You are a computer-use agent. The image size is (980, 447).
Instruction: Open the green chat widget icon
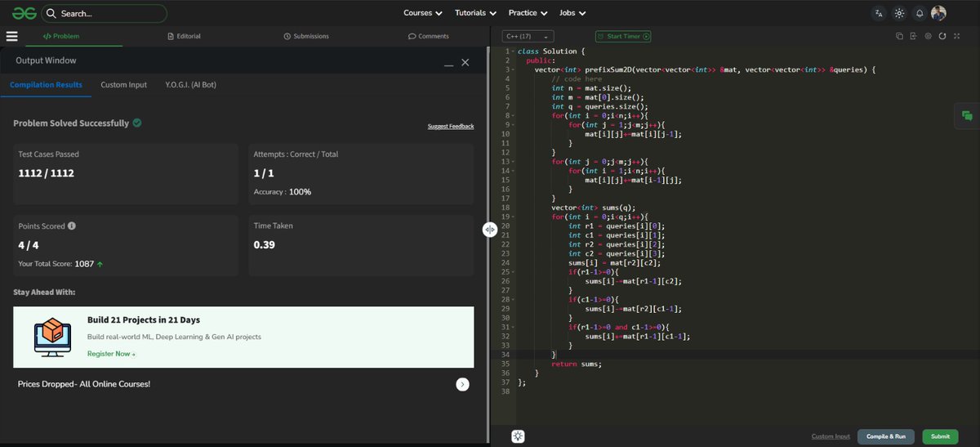(967, 116)
